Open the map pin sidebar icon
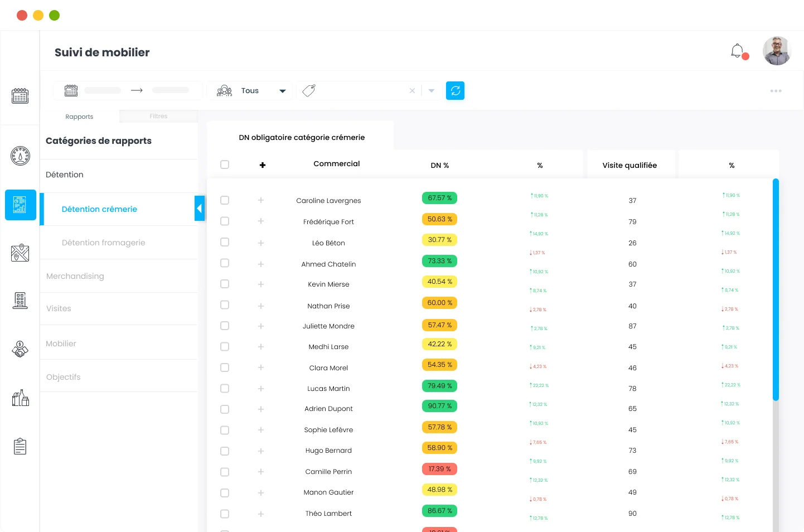 tap(20, 253)
